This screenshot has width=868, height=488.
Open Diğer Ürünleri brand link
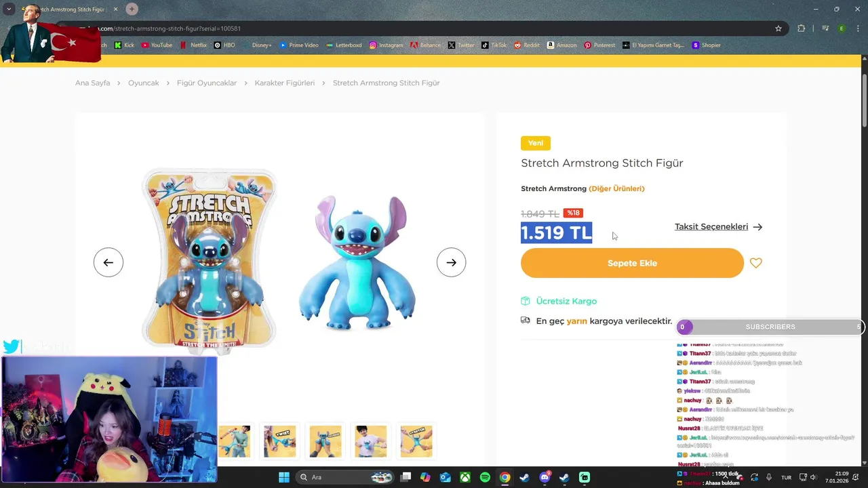[616, 188]
